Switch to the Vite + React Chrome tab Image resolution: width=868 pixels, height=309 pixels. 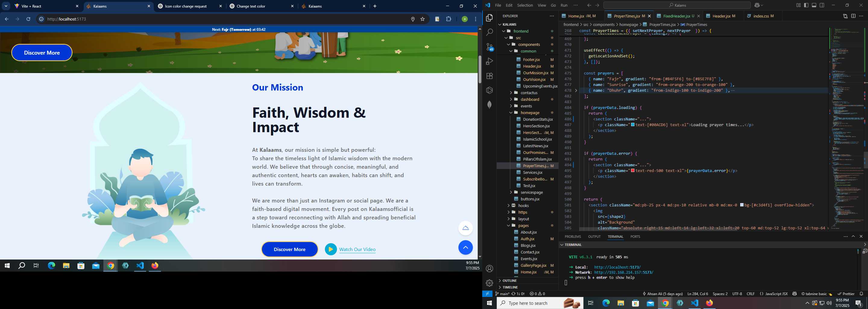[46, 6]
